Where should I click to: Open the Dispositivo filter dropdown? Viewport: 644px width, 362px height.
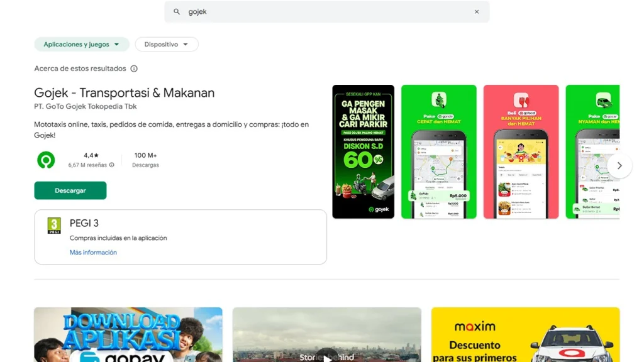pyautogui.click(x=166, y=45)
